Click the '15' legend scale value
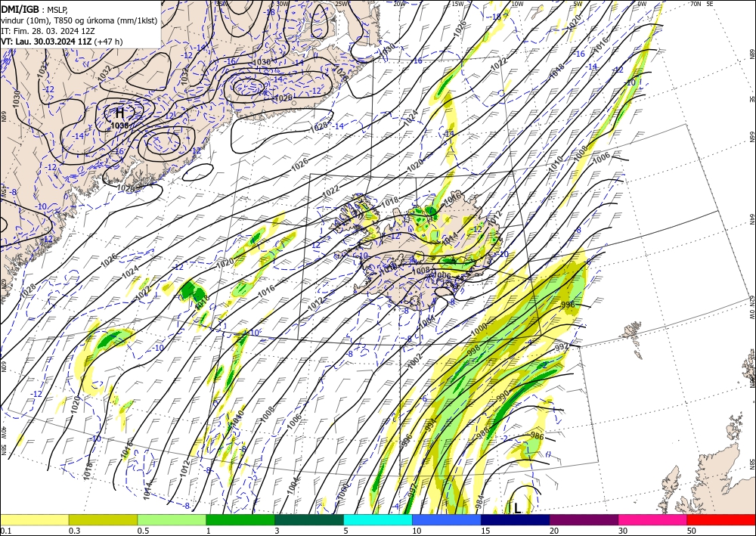 point(485,531)
